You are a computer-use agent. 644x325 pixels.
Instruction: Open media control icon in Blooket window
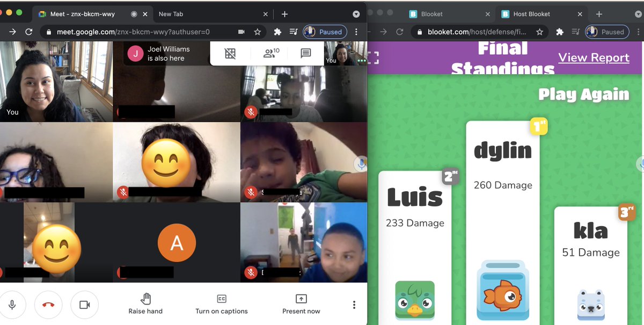click(x=576, y=32)
